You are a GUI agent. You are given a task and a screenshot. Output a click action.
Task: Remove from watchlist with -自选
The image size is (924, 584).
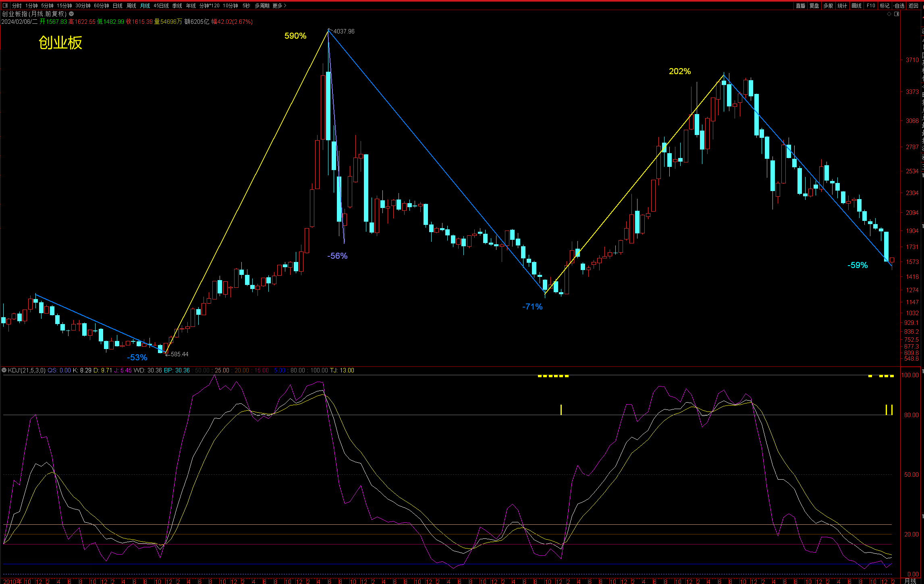899,6
